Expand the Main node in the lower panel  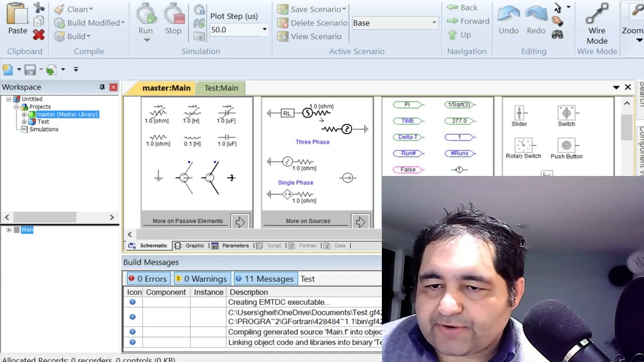tap(9, 230)
